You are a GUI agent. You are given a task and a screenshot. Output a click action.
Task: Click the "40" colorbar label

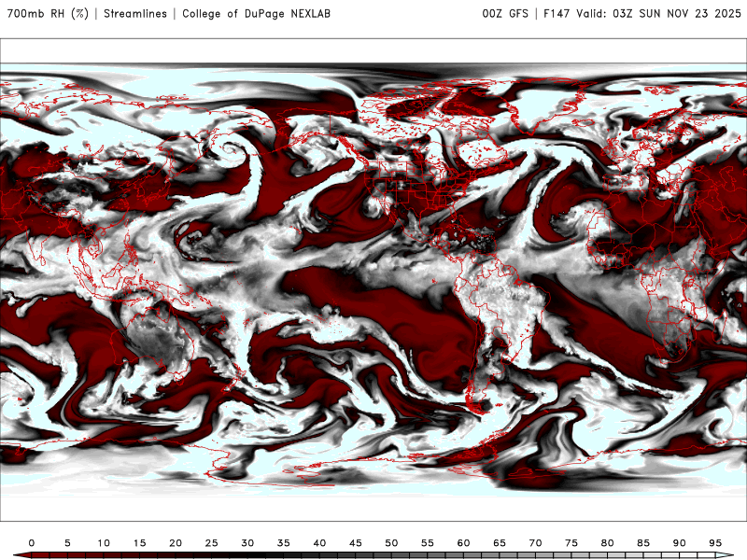click(x=319, y=543)
